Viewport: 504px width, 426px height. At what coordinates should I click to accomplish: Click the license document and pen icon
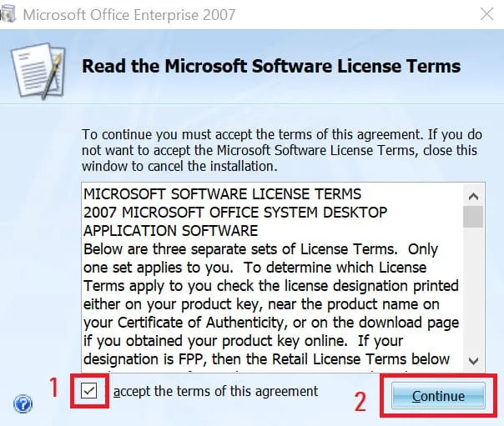pos(38,71)
